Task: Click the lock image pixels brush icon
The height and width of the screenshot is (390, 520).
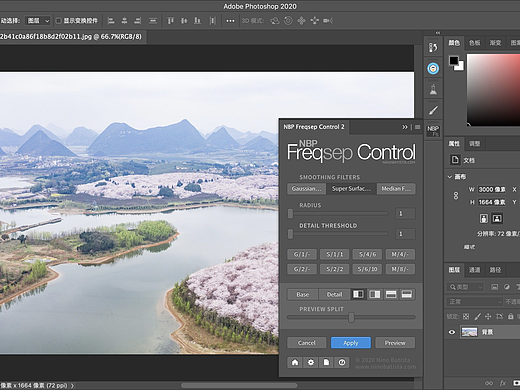Action: [477, 316]
